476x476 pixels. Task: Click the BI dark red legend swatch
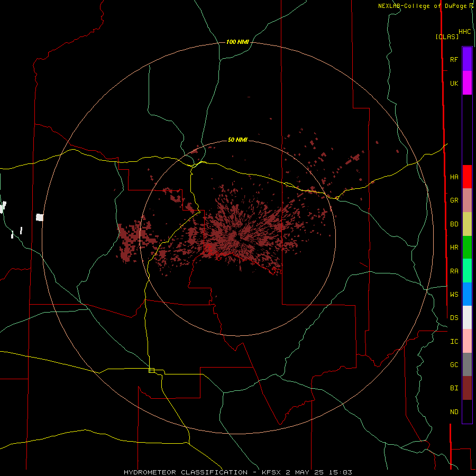(x=467, y=388)
